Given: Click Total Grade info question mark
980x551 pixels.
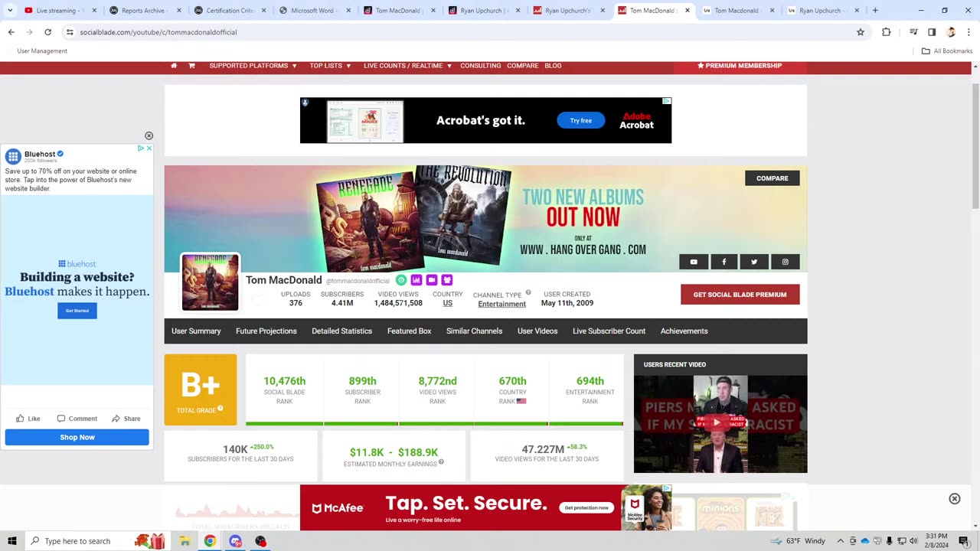Looking at the screenshot, I should pyautogui.click(x=220, y=408).
